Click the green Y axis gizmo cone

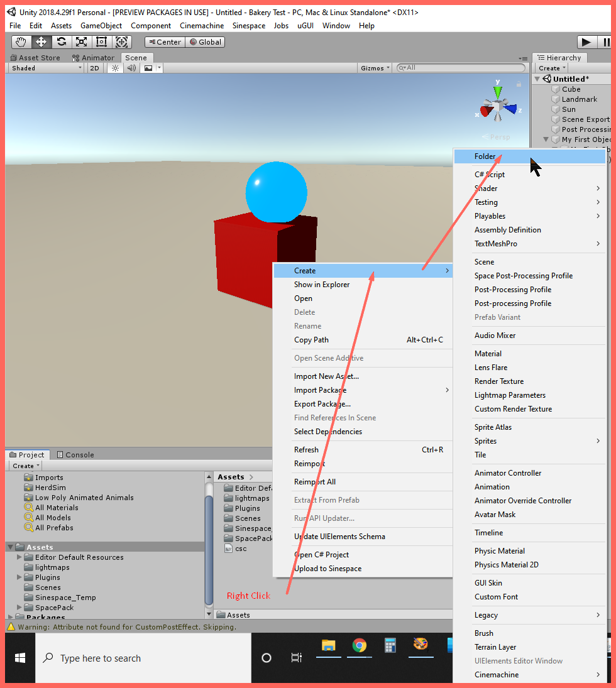pyautogui.click(x=498, y=92)
